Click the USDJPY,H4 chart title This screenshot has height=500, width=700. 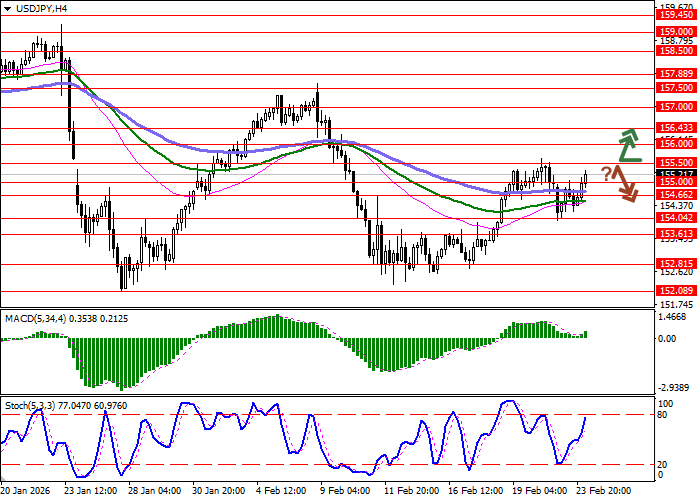coord(35,8)
